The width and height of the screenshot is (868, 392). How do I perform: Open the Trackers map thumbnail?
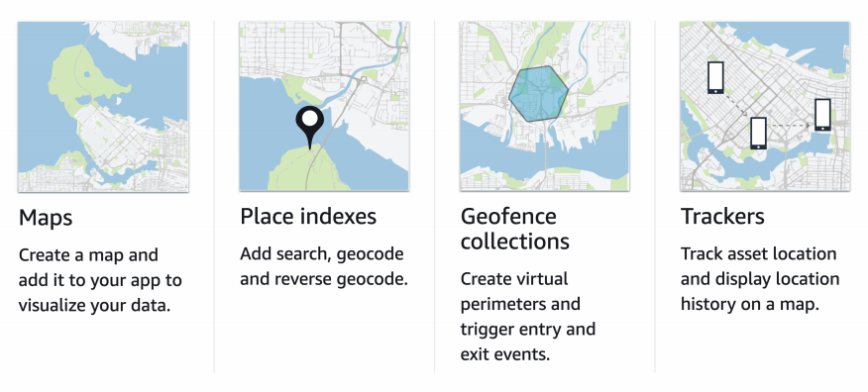click(x=765, y=106)
